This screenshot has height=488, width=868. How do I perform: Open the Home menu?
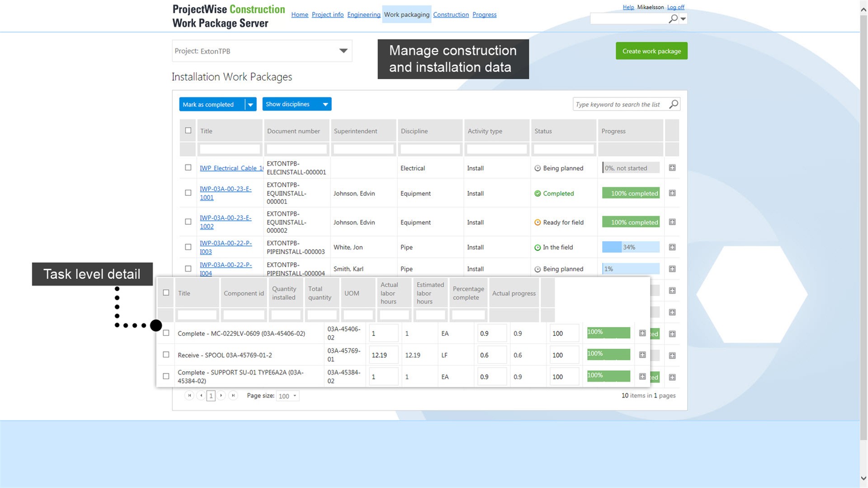pyautogui.click(x=300, y=14)
